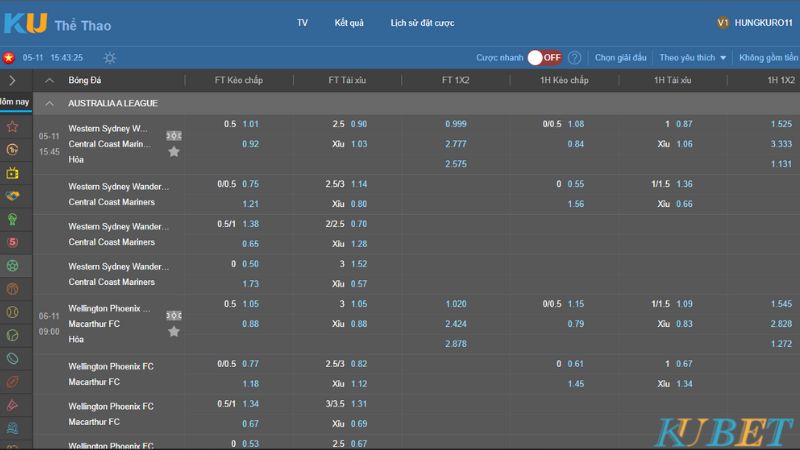Open the stats icon for the Western Sydney match
The height and width of the screenshot is (450, 800).
pos(174,134)
